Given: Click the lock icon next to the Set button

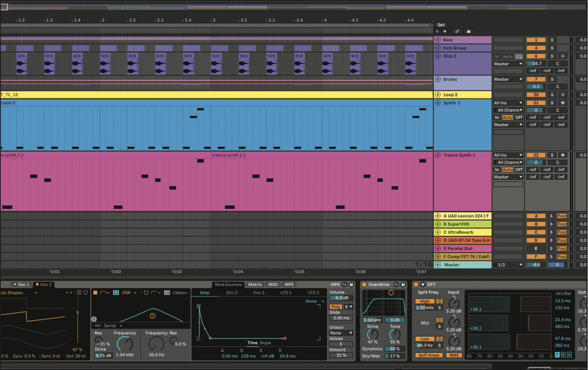Looking at the screenshot, I should 468,31.
